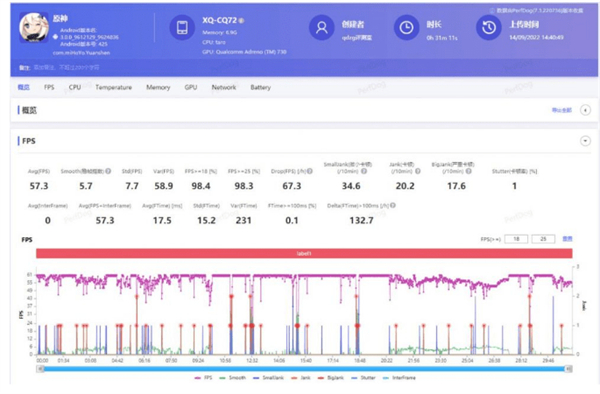Open the Battery tab
Viewport: 600px width, 394px height.
coord(261,87)
